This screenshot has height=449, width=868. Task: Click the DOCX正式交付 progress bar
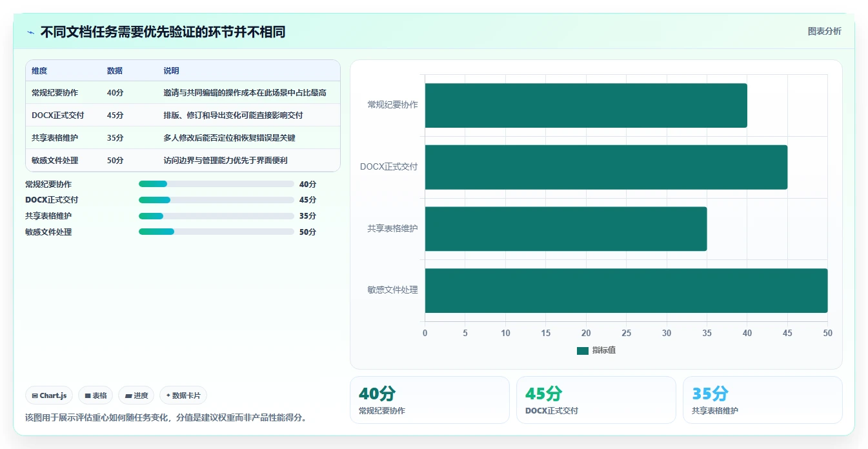tap(216, 200)
